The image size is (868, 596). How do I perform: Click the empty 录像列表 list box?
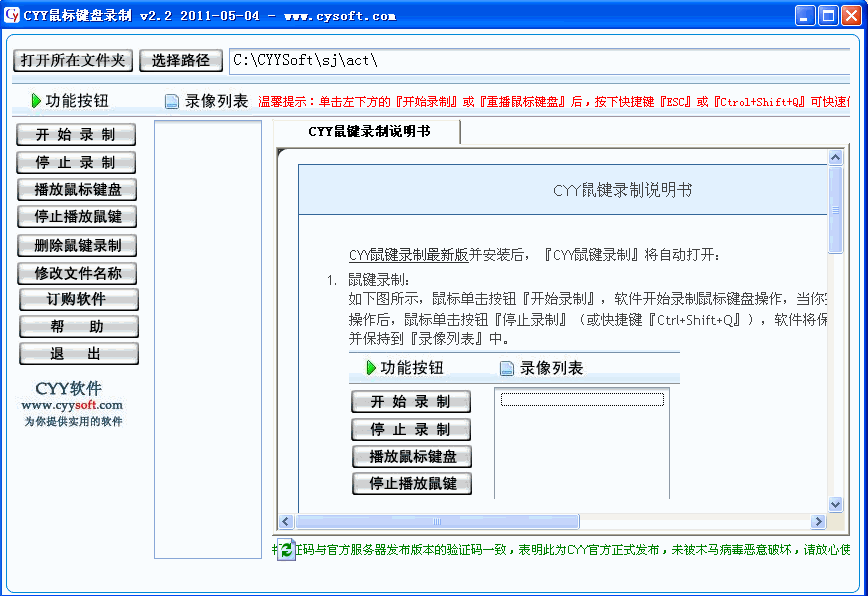[208, 339]
